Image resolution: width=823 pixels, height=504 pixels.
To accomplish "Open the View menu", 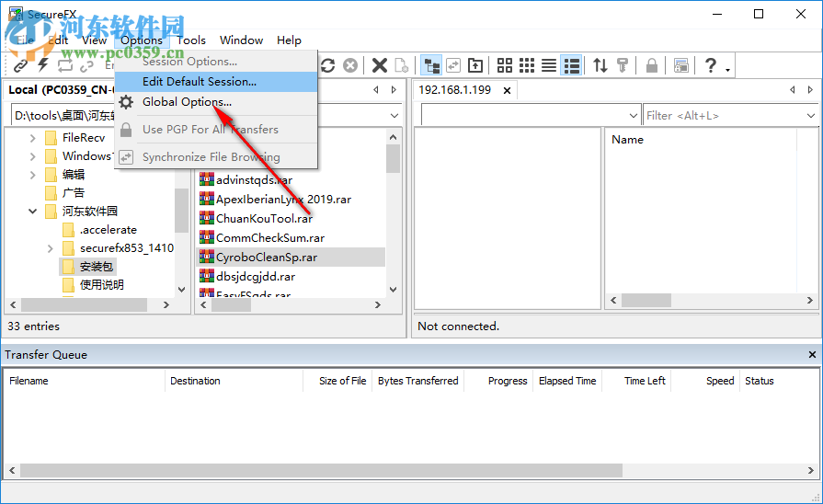I will pos(94,40).
